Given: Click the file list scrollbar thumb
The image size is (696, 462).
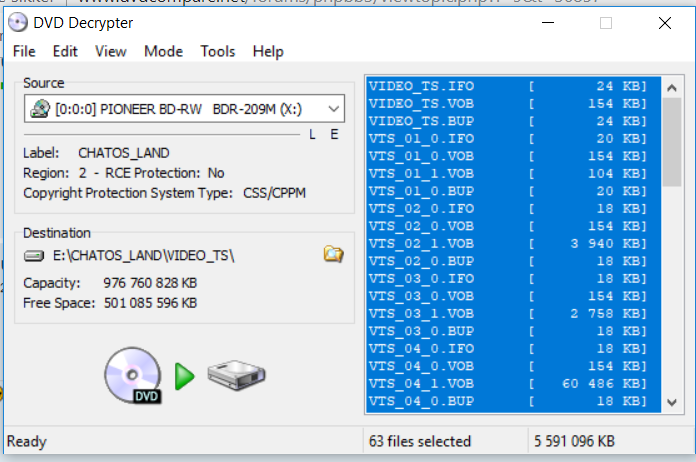Looking at the screenshot, I should (x=672, y=142).
